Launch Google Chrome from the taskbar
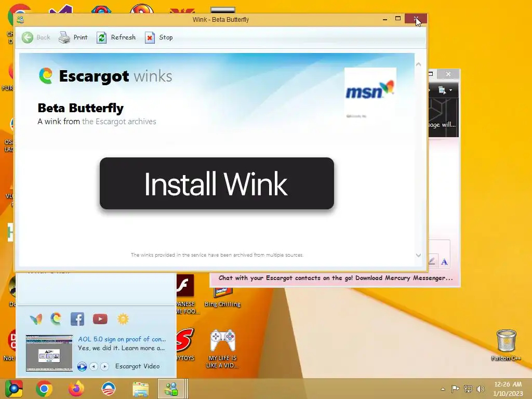Image resolution: width=532 pixels, height=399 pixels. pos(44,389)
